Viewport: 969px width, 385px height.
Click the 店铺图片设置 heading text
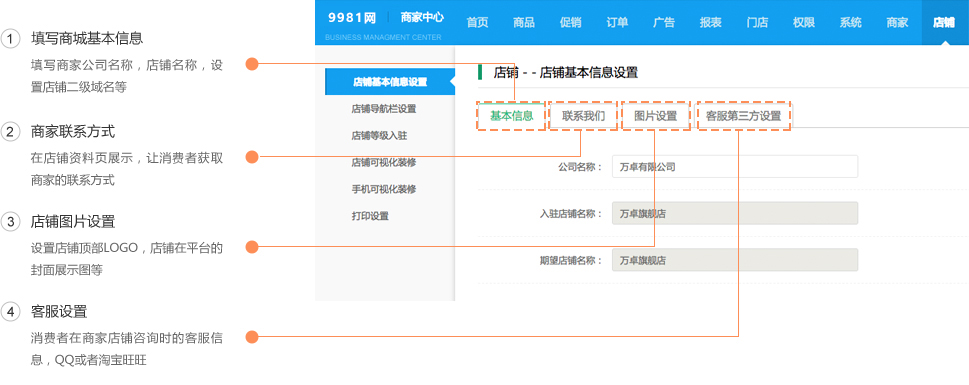[73, 221]
